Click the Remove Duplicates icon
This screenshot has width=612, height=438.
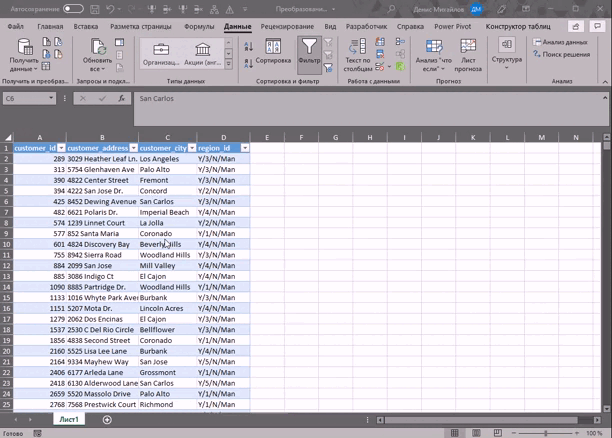click(380, 54)
